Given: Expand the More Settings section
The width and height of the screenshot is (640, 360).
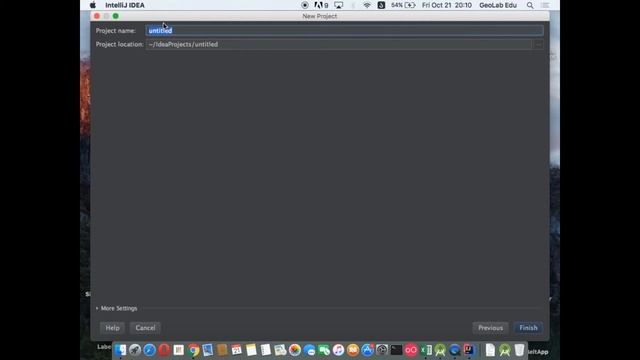Looking at the screenshot, I should pos(117,308).
